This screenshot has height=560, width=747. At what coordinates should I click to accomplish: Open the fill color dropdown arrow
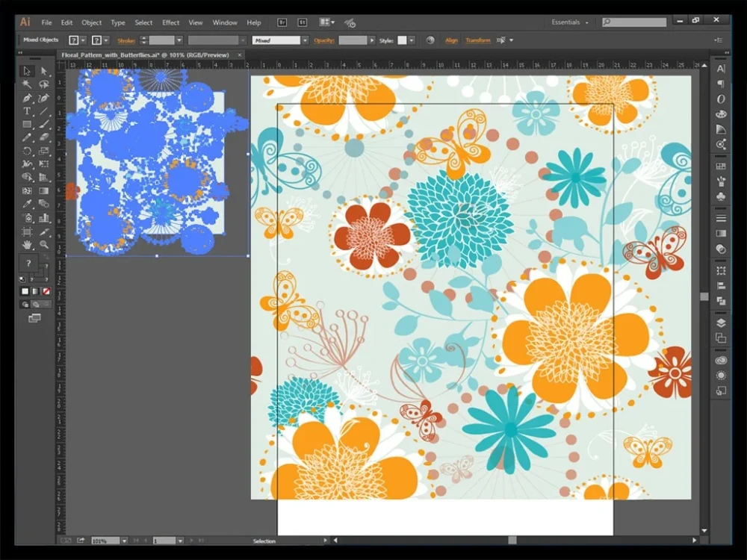point(84,40)
